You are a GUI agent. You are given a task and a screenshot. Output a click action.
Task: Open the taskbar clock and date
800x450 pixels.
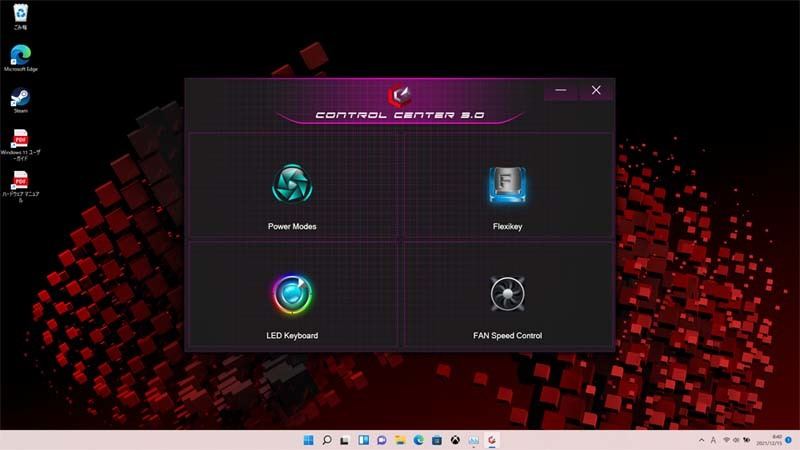pyautogui.click(x=769, y=440)
